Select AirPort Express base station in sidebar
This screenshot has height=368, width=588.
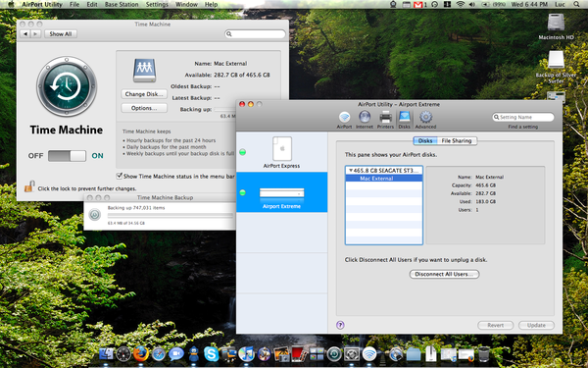pos(281,152)
